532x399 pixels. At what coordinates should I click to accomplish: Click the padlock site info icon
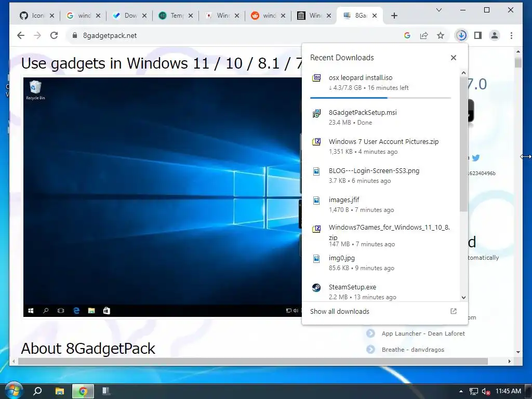coord(75,35)
